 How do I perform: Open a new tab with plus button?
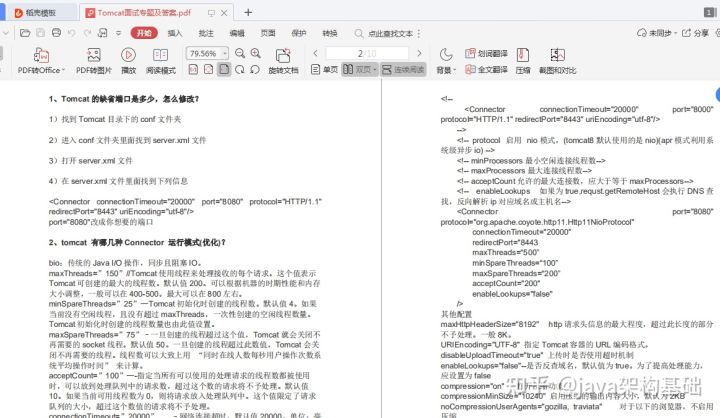[248, 12]
